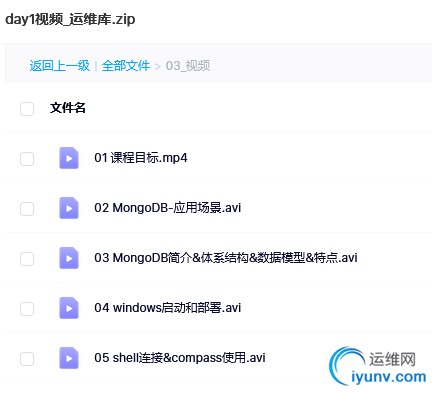Select checkbox of 03 MongoDB简介&体系结构 file
Screen dimensions: 432x393
click(27, 259)
